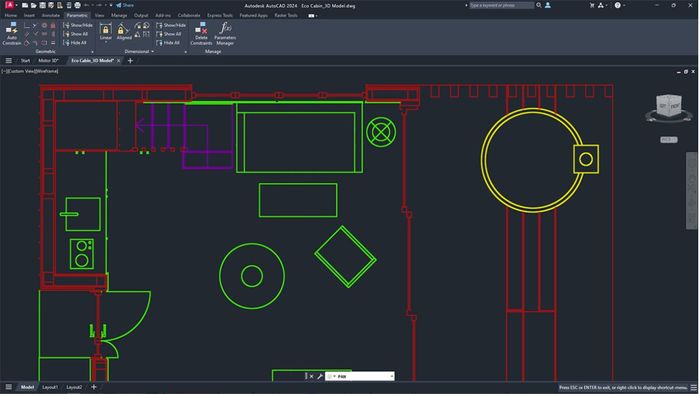Select the Aligned dimensional constraint
Viewport: 700px width, 394px height.
pyautogui.click(x=124, y=31)
